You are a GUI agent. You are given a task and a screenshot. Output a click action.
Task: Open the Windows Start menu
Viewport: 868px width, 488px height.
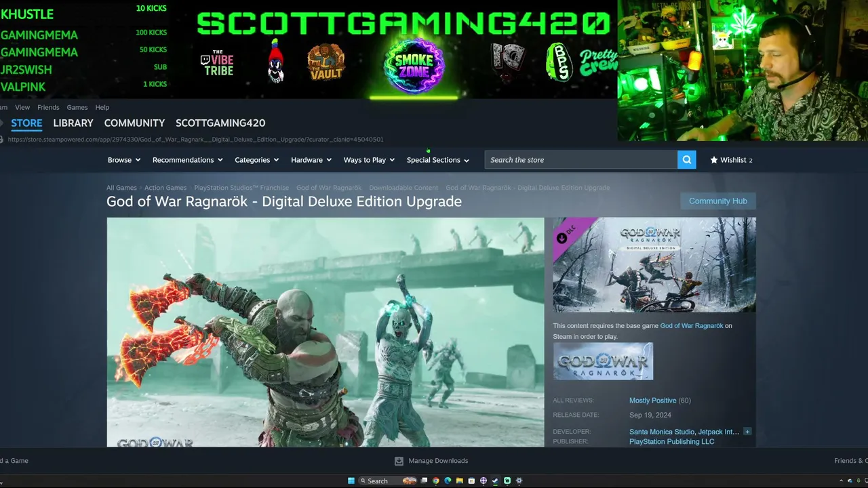351,481
